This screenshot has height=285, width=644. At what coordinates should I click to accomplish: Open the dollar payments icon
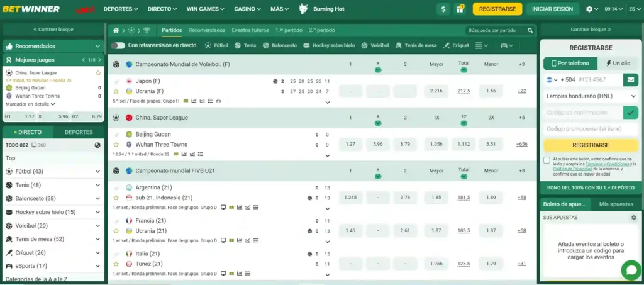(443, 9)
